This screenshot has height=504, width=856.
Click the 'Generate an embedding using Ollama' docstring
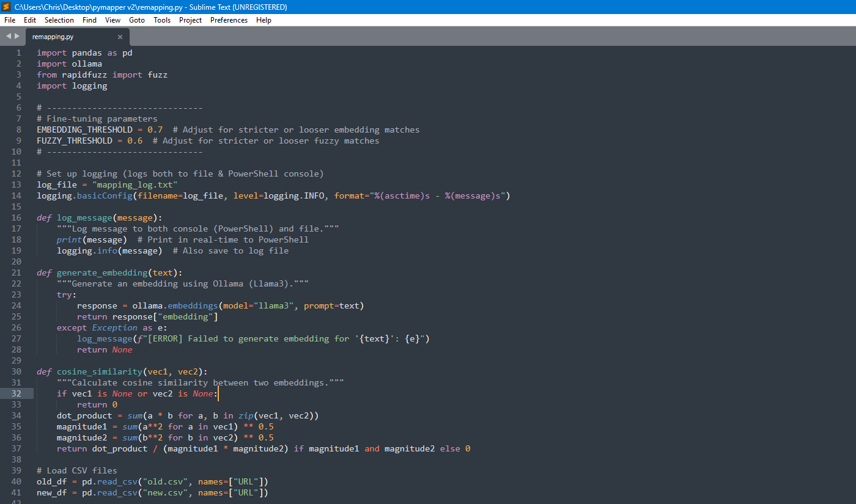(183, 283)
